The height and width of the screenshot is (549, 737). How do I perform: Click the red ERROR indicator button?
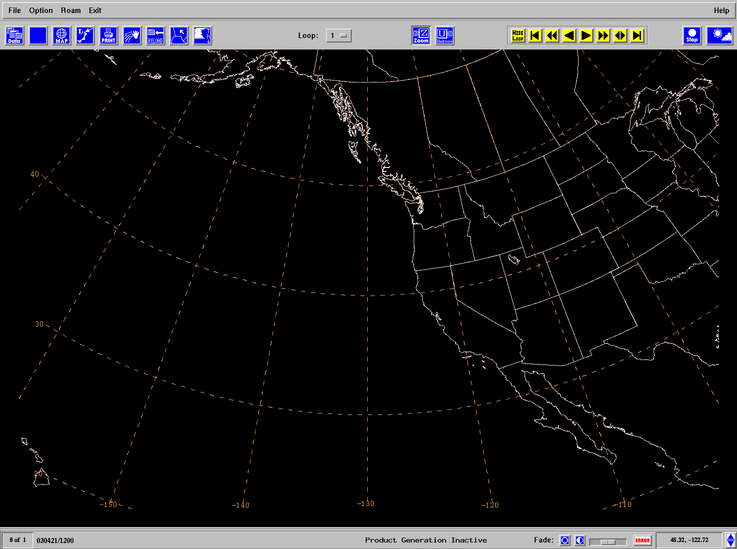(642, 541)
